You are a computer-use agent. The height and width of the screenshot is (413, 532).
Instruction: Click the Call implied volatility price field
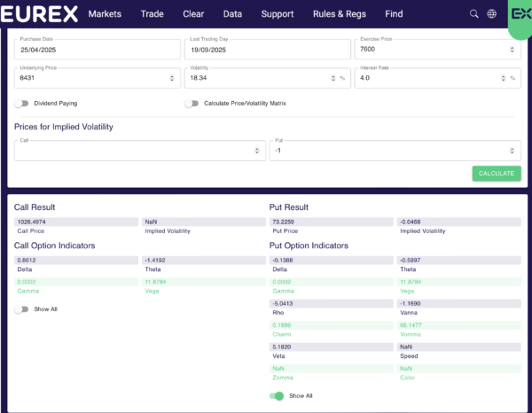coord(140,151)
